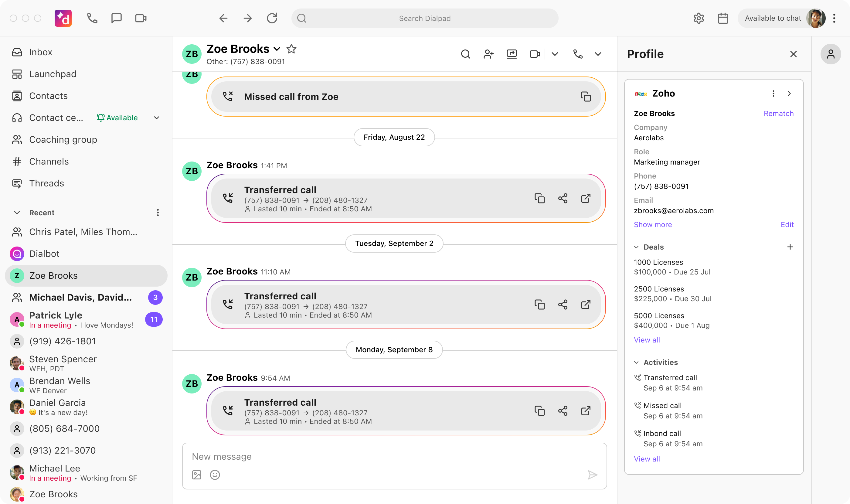This screenshot has width=850, height=504.
Task: Toggle Contact center availability
Action: click(x=156, y=117)
